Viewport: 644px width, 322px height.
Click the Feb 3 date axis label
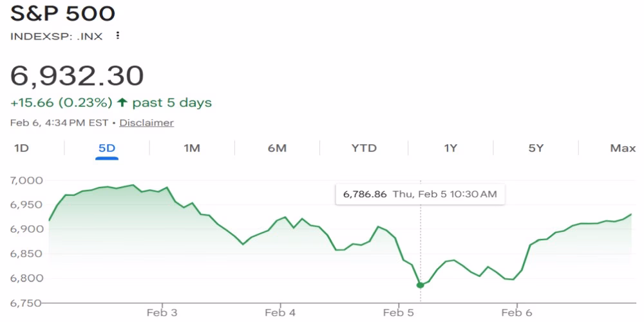(162, 313)
